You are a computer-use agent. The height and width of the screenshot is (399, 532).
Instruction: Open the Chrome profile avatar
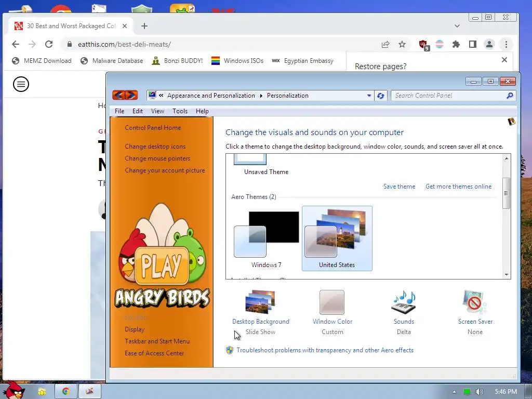[x=489, y=44]
